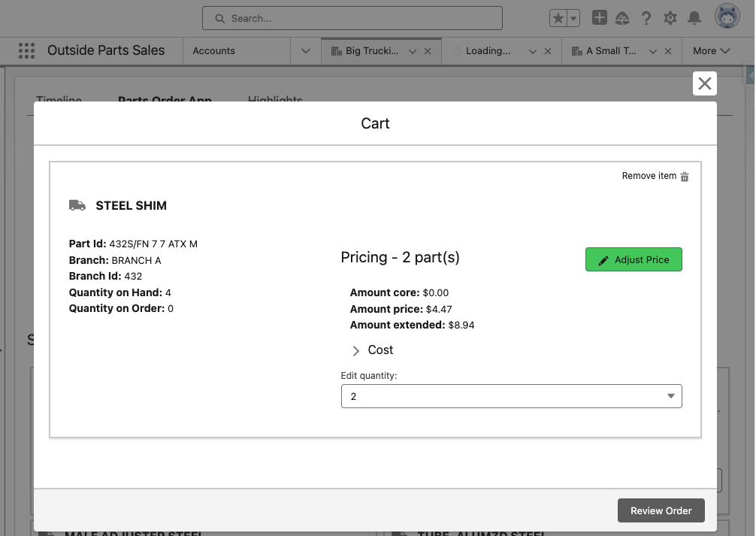756x536 pixels.
Task: Click the Adjust Price button
Action: click(x=634, y=259)
